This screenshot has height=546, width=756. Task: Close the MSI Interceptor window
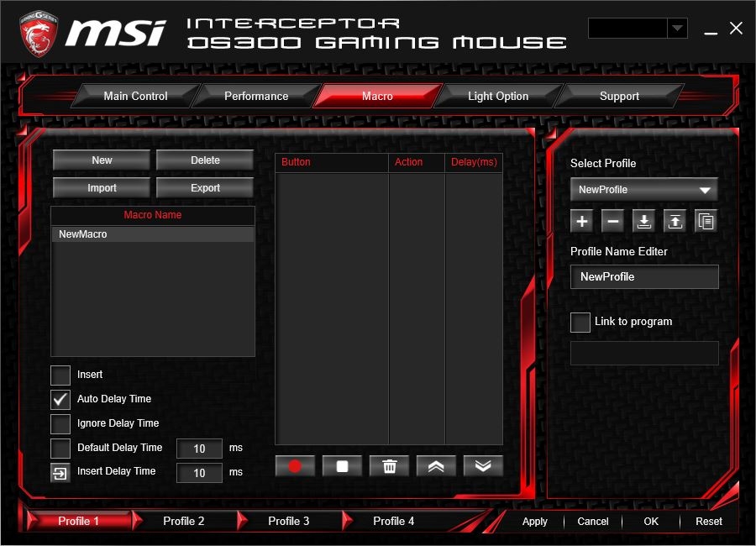coord(736,28)
